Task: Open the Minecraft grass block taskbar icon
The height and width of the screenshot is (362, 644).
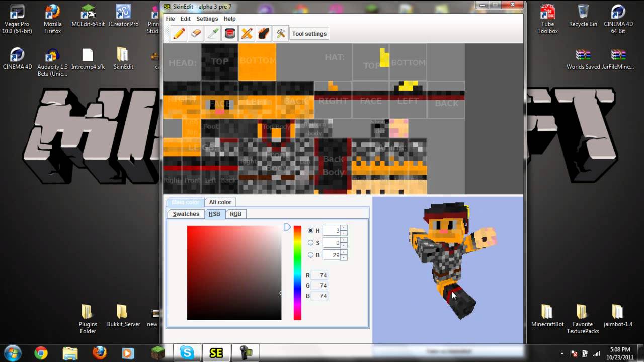Action: [158, 353]
